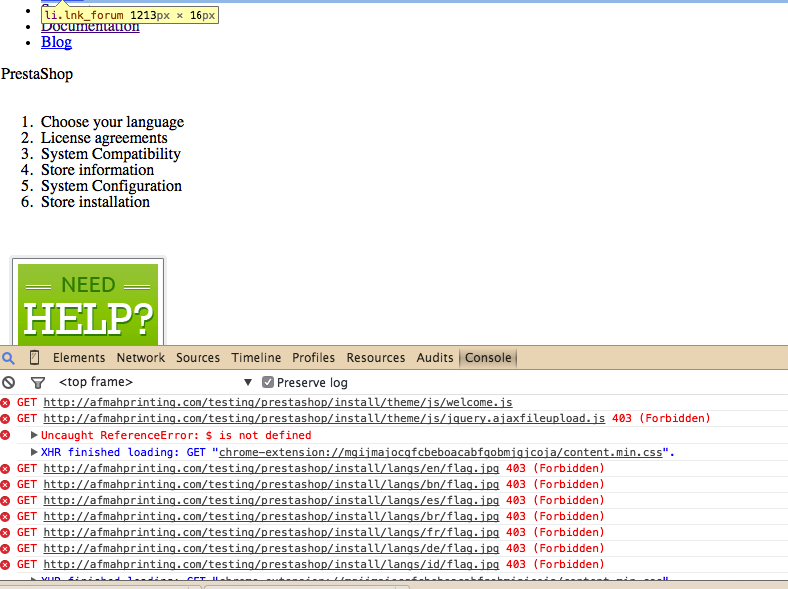Click the error icon beside jquery.ajaxfileupload.js request

tap(5, 419)
